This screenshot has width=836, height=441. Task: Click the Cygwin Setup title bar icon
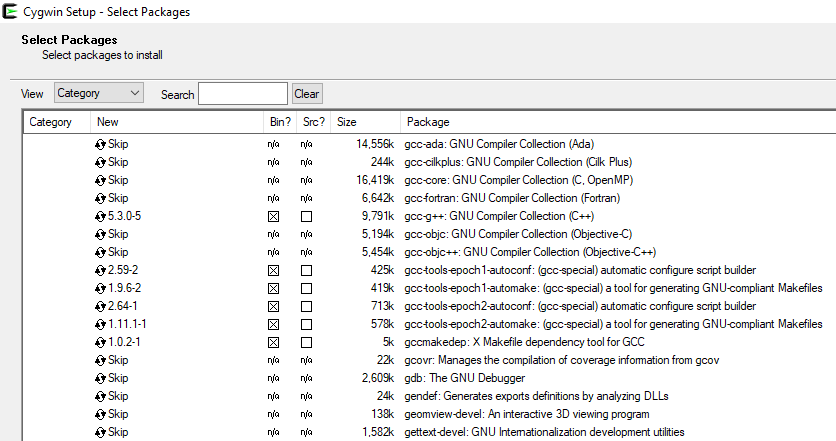[x=10, y=11]
